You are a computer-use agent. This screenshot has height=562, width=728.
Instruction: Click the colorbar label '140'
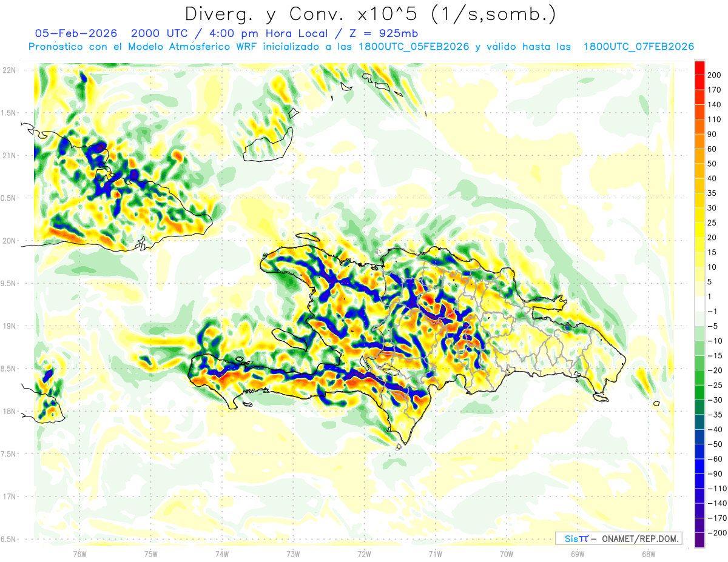714,105
